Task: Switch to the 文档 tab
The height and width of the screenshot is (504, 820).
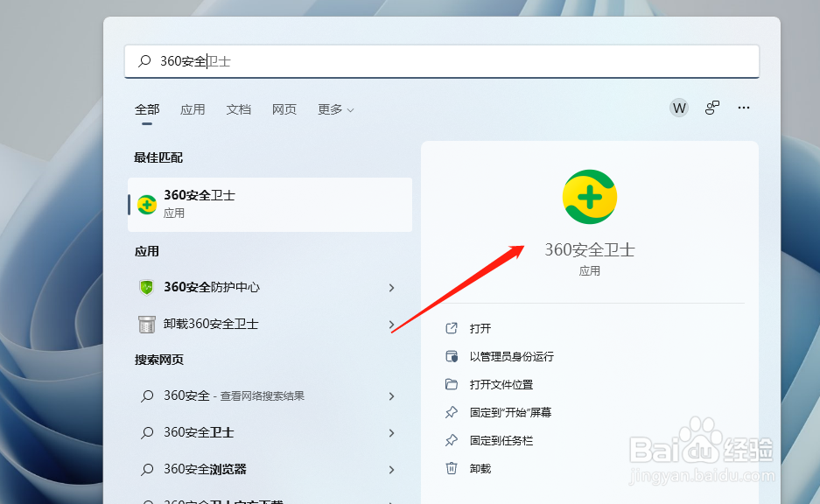Action: point(238,109)
